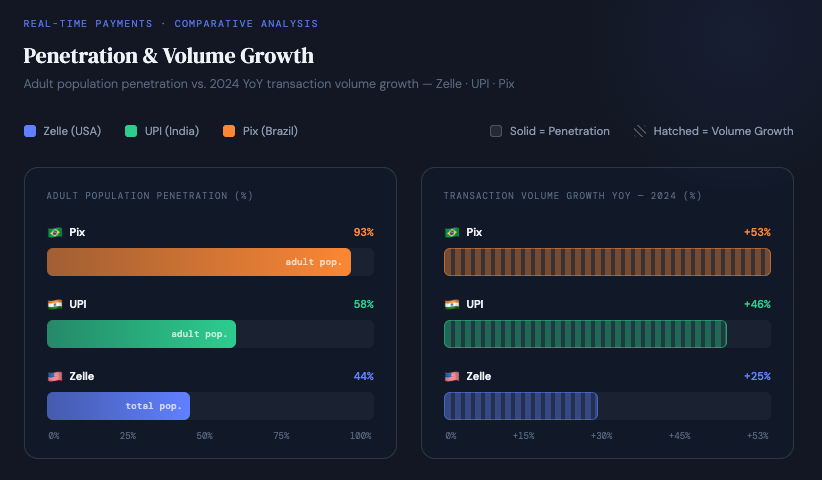Click the 100% axis tick in penetration chart
Image resolution: width=822 pixels, height=480 pixels.
pyautogui.click(x=361, y=436)
